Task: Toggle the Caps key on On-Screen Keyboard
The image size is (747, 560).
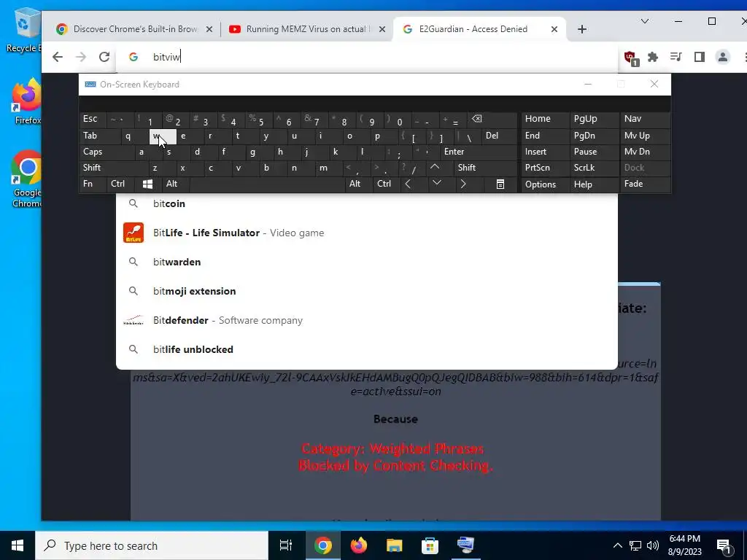Action: (107, 152)
